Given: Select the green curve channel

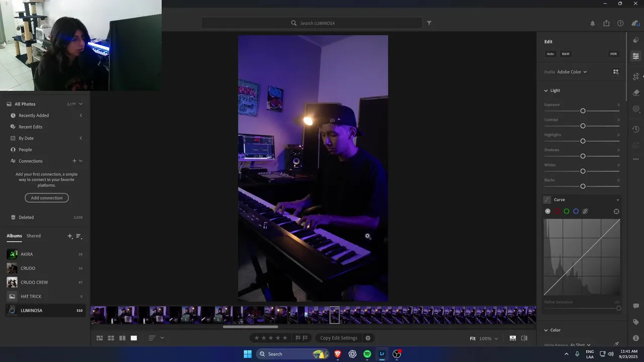Looking at the screenshot, I should tap(567, 212).
